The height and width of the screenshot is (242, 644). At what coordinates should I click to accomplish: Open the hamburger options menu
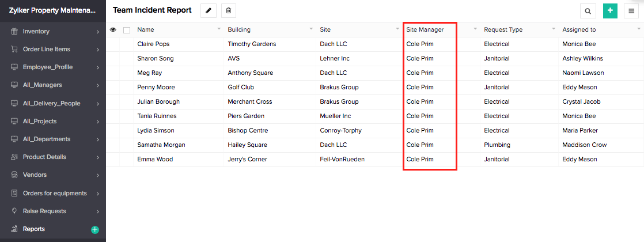[x=632, y=10]
